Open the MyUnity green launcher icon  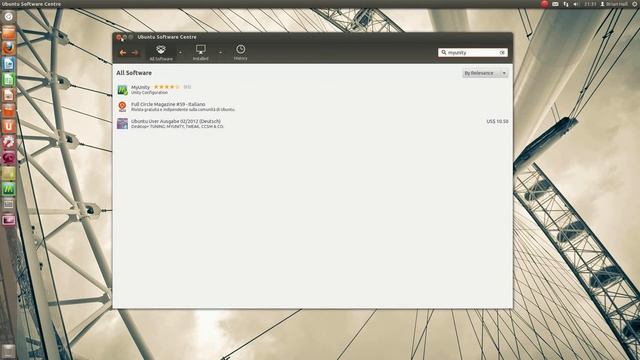[9, 189]
